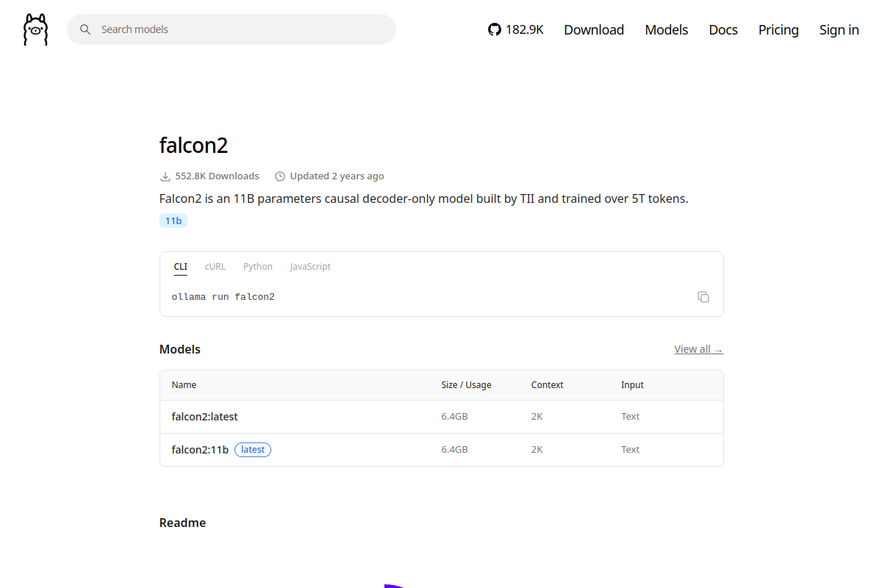Click Sign in
Image resolution: width=882 pixels, height=588 pixels.
coord(839,29)
